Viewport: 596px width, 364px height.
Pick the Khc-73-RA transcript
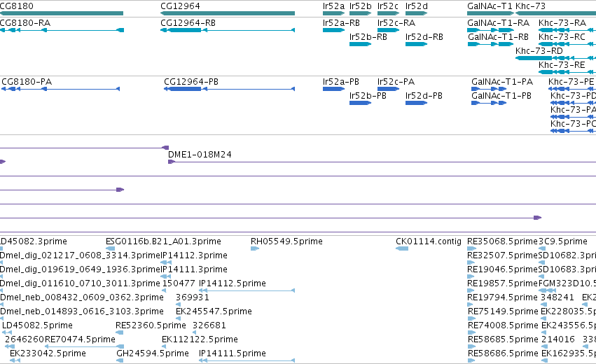pyautogui.click(x=567, y=30)
